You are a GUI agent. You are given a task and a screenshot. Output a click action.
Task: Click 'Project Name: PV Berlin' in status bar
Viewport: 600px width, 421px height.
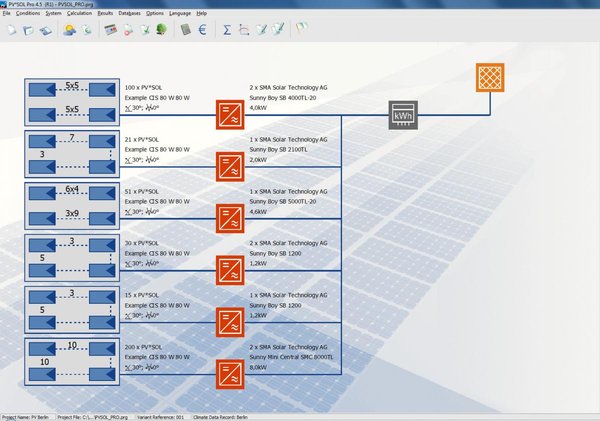pos(25,417)
